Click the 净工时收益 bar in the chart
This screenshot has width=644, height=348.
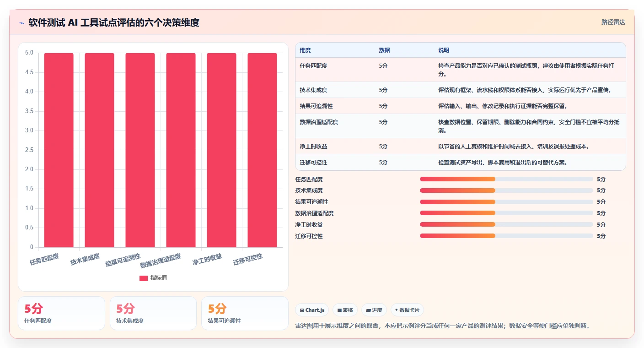coord(221,150)
